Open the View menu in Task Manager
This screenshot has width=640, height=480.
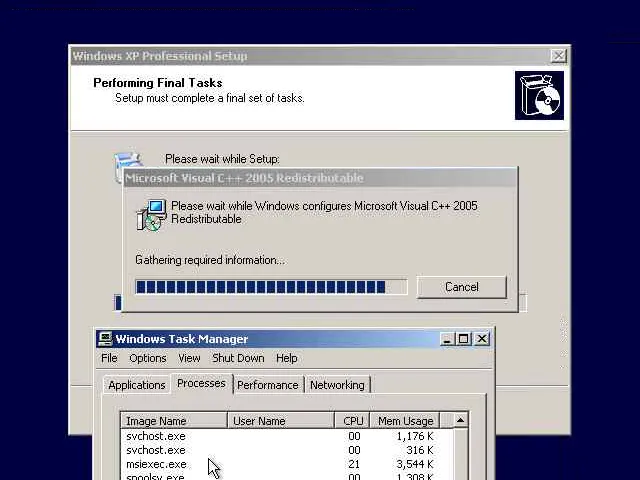[x=189, y=358]
